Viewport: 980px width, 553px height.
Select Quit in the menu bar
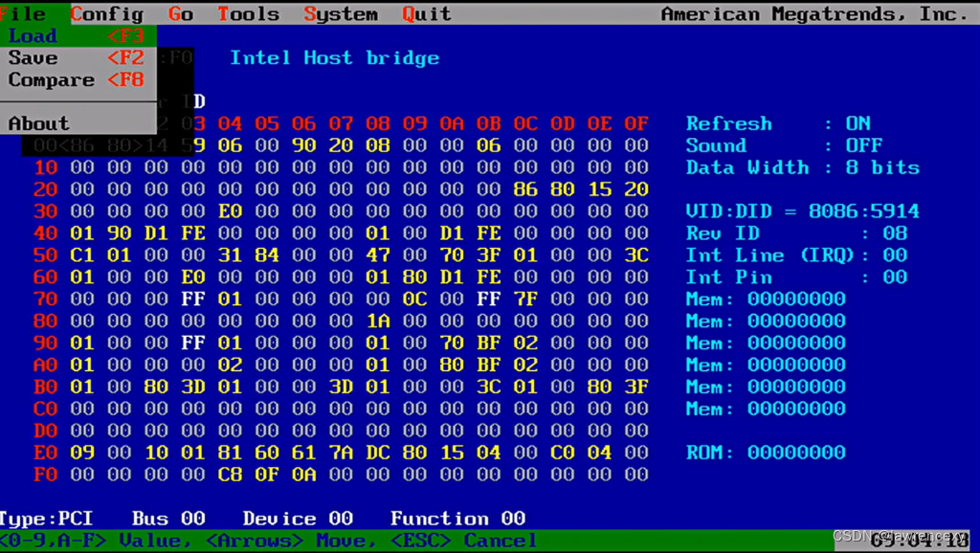pyautogui.click(x=427, y=13)
